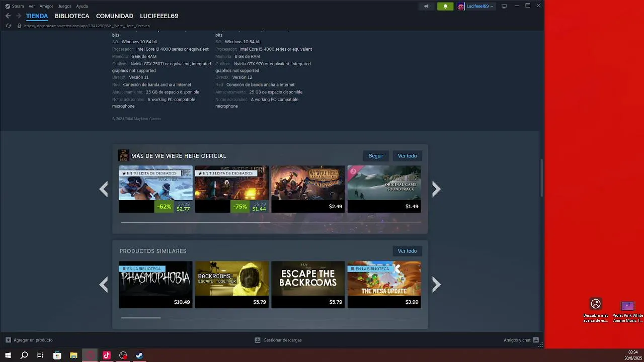
Task: Switch to OBS Studio on the taskbar
Action: point(123,355)
